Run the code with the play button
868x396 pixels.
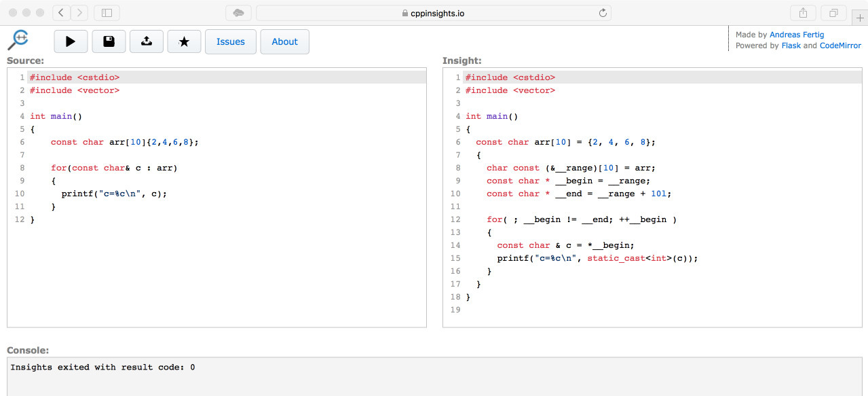pos(71,41)
